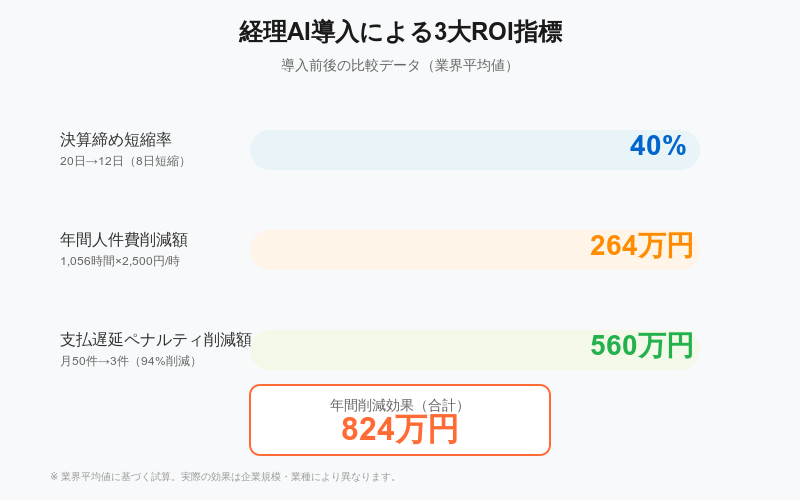The width and height of the screenshot is (800, 500).
Task: Click the light orange progress bar
Action: tap(474, 250)
